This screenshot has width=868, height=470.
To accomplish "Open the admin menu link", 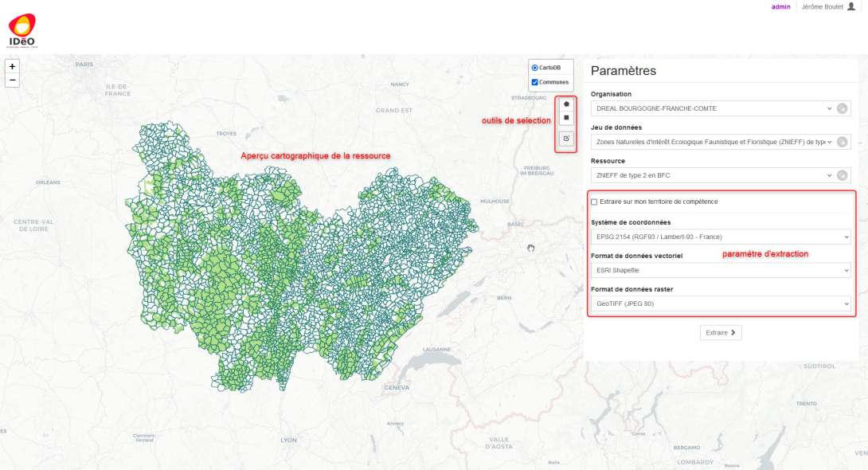I will click(x=780, y=6).
